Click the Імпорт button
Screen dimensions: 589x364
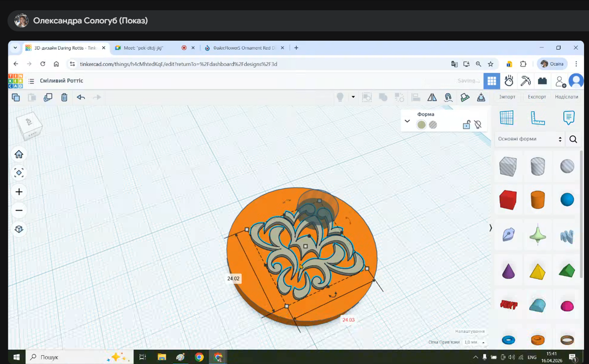[507, 97]
